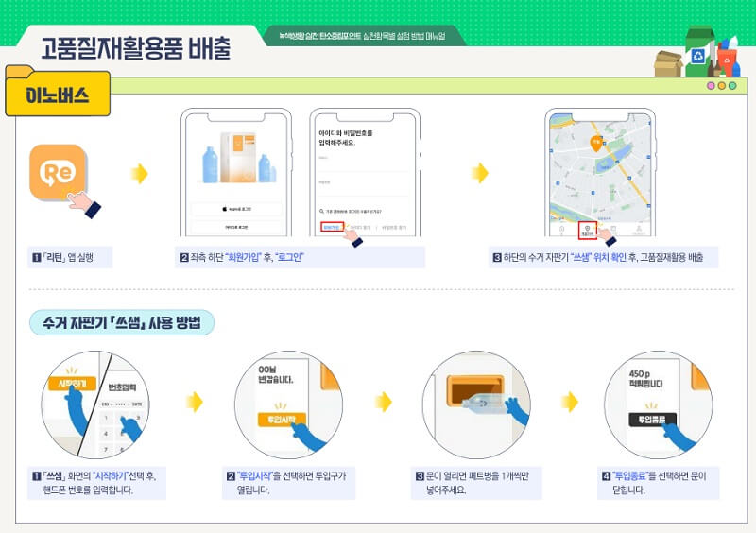Screen dimensions: 756x533
Task: Click the 번호입력 label above the keypad
Action: tap(122, 387)
